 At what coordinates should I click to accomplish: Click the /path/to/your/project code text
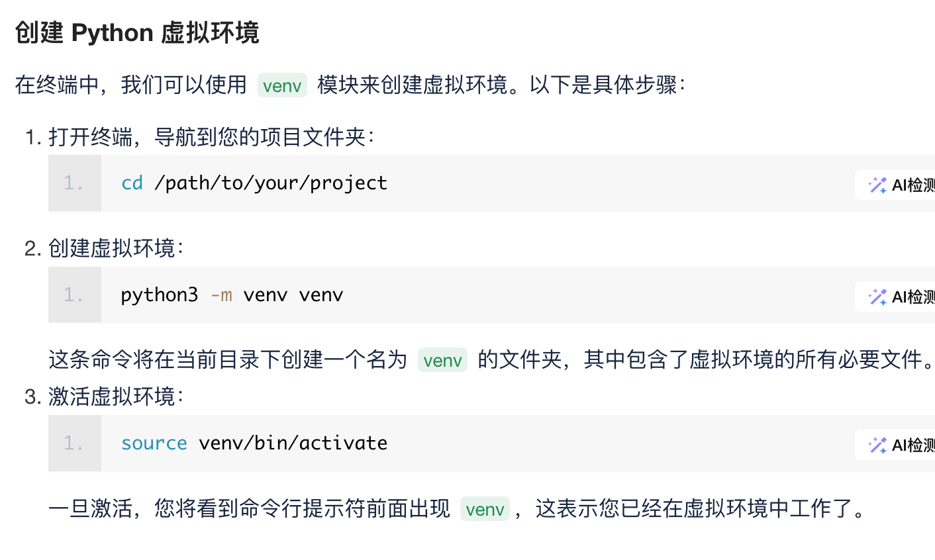[270, 183]
